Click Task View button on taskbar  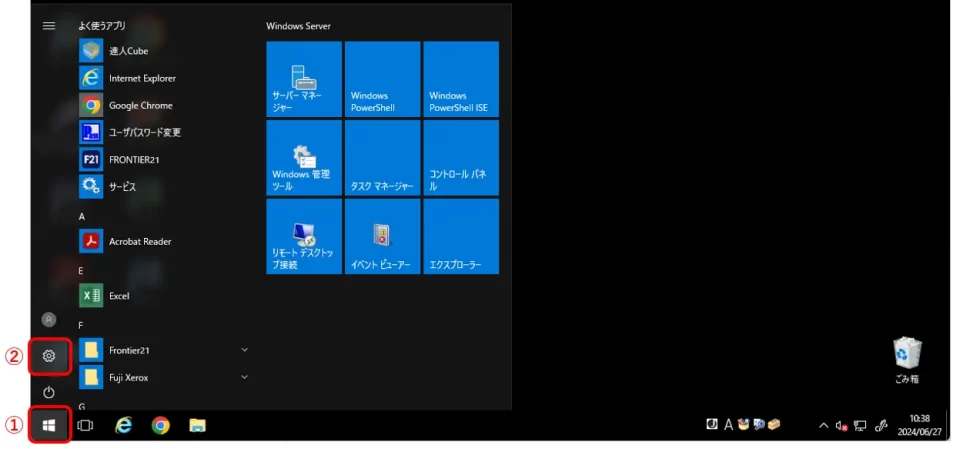(x=85, y=425)
